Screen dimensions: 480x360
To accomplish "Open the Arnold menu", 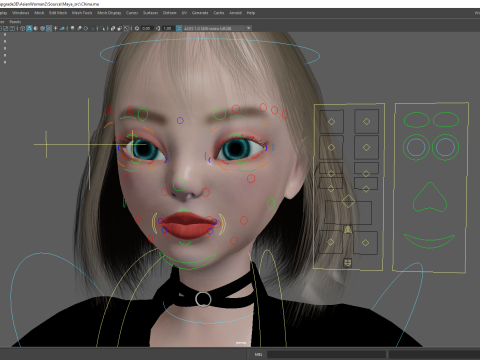I will 235,13.
